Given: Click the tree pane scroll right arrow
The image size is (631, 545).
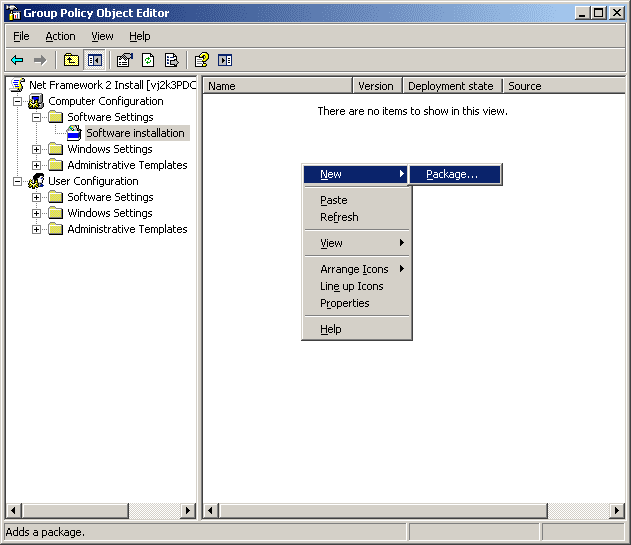Looking at the screenshot, I should [188, 511].
